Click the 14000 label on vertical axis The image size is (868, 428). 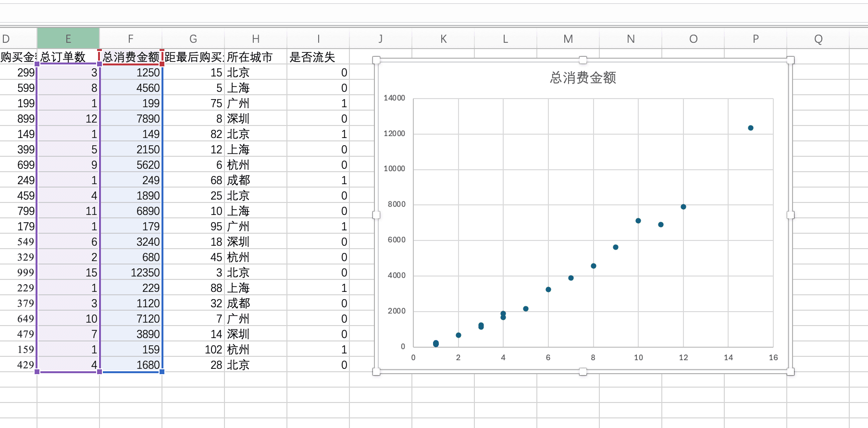[x=394, y=98]
